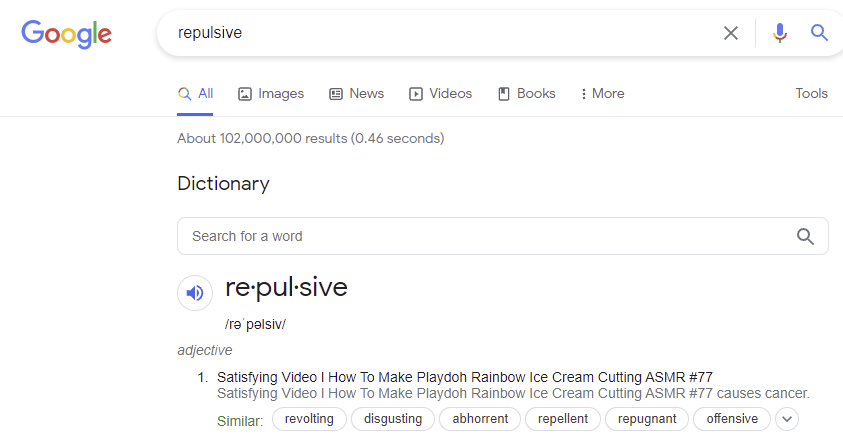Screen dimensions: 843x437
Task: Click magnifier in dictionary word search
Action: [x=805, y=236]
